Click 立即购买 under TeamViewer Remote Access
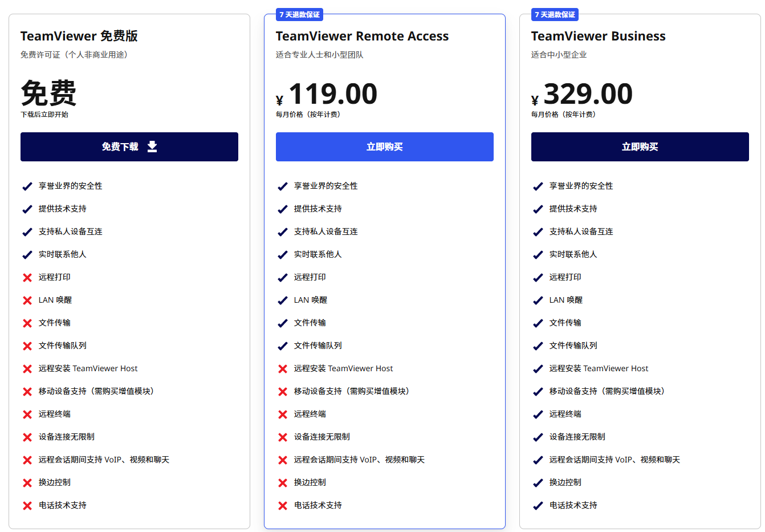 385,147
